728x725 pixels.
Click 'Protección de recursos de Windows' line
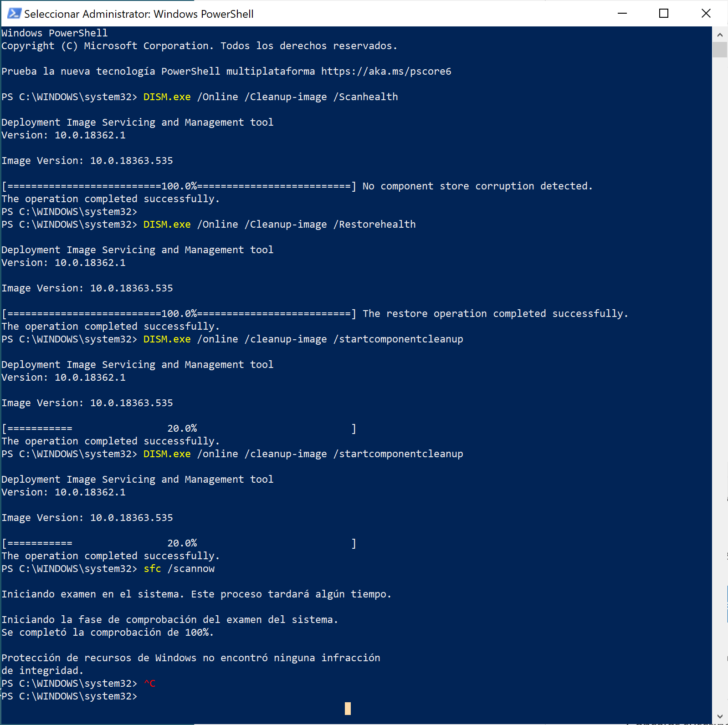point(191,658)
